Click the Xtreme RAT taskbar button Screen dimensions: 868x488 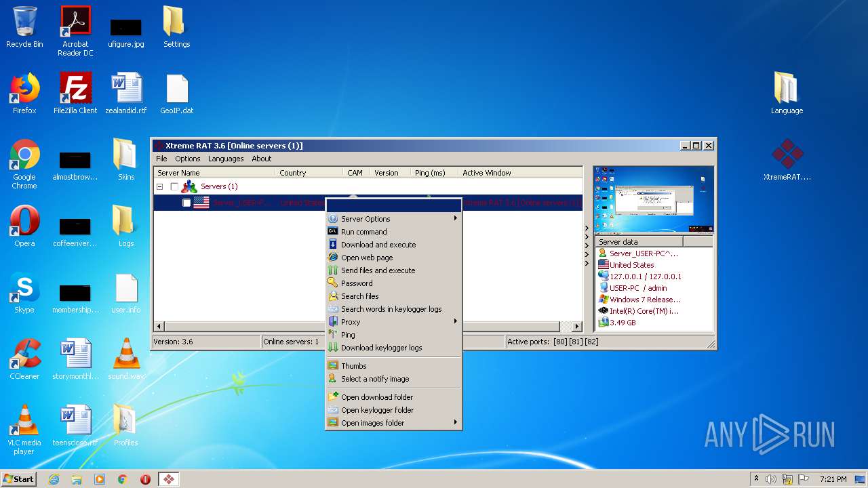click(169, 479)
